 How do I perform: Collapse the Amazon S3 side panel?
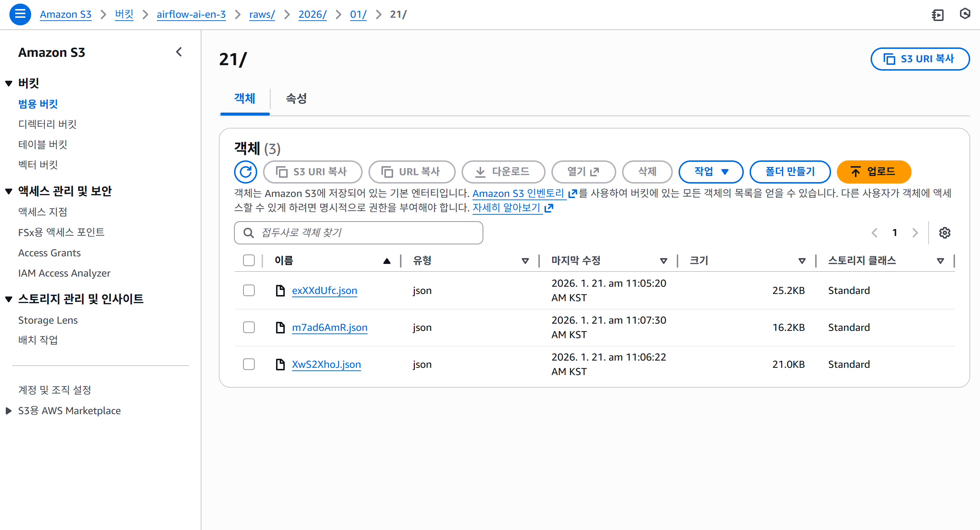[x=179, y=52]
